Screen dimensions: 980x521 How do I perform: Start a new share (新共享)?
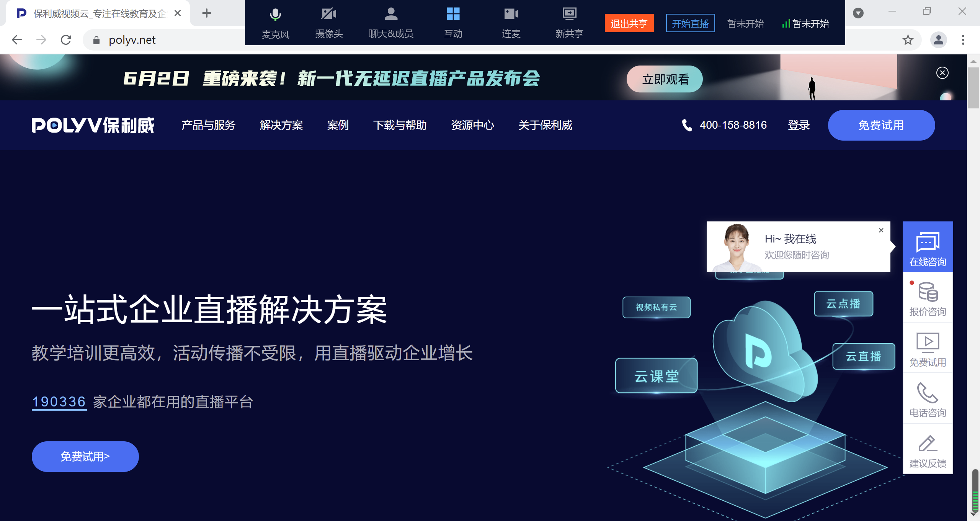[569, 23]
